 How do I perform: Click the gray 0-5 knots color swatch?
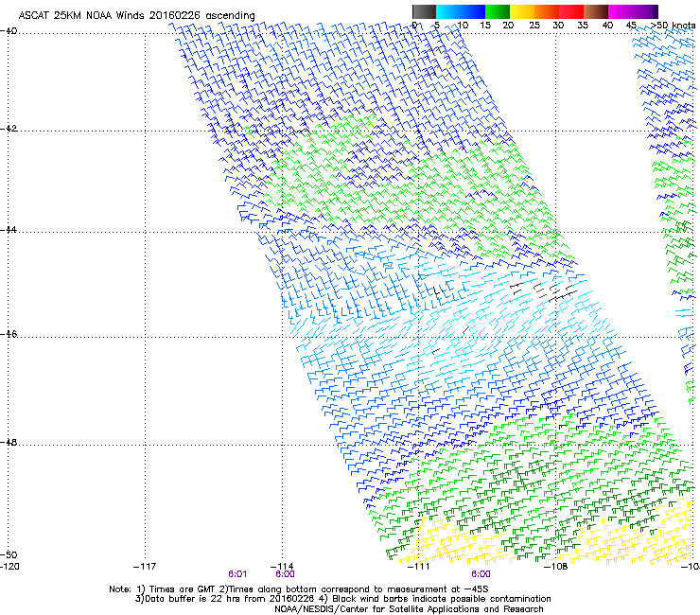point(424,11)
